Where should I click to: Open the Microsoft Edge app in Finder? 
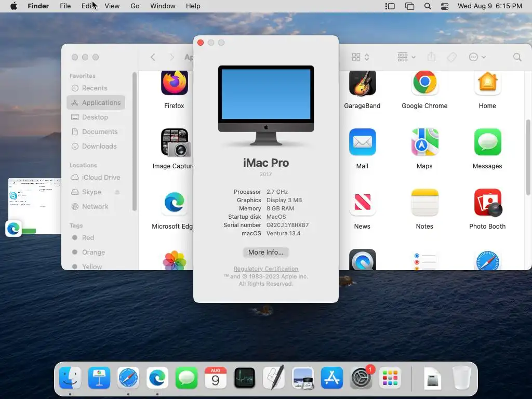(175, 203)
